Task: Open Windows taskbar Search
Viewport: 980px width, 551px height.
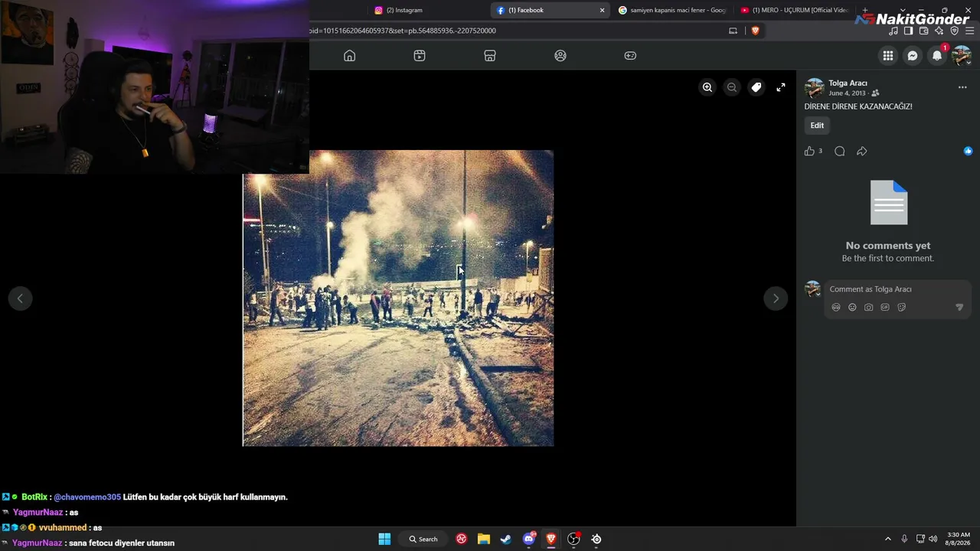Action: (x=423, y=539)
